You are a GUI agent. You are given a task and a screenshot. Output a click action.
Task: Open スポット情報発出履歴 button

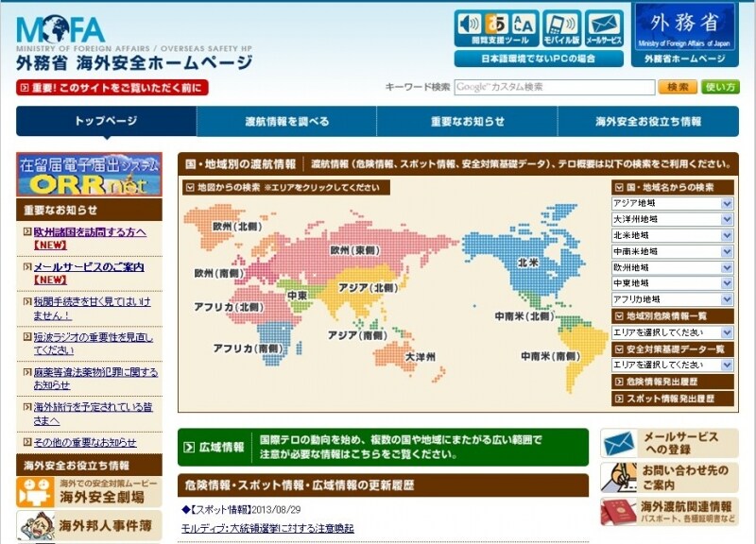pos(673,399)
